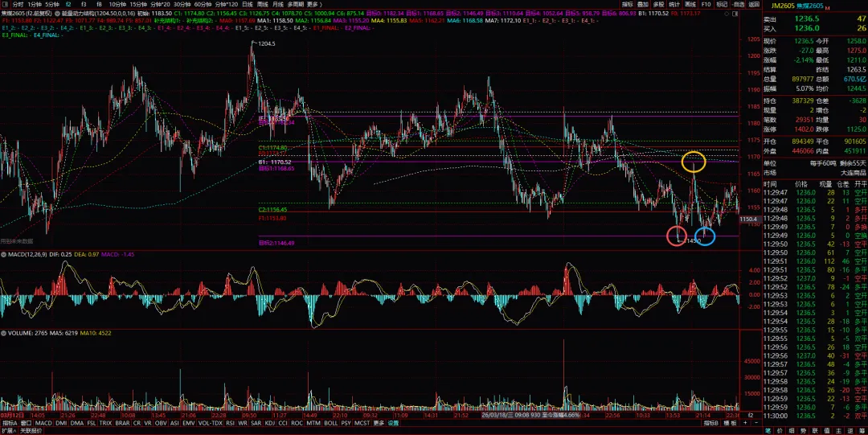Click the 联 tab icon at bottom right
Image resolution: width=868 pixels, height=435 pixels.
click(815, 430)
